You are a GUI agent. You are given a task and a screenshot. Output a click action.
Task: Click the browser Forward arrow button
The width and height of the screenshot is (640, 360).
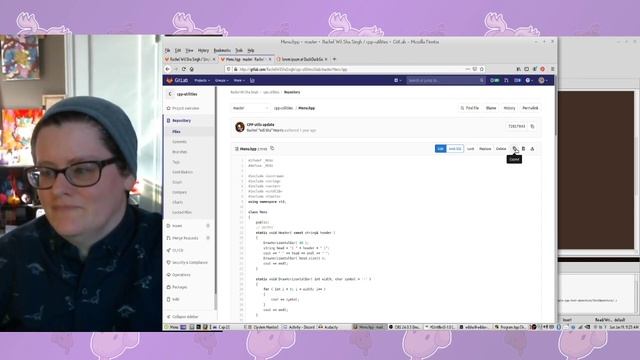tap(176, 69)
